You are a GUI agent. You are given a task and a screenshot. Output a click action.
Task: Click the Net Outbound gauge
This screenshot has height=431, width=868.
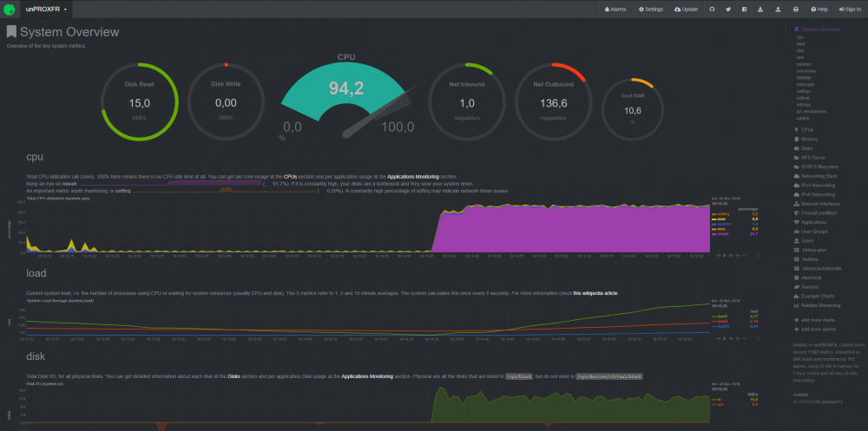pyautogui.click(x=554, y=102)
